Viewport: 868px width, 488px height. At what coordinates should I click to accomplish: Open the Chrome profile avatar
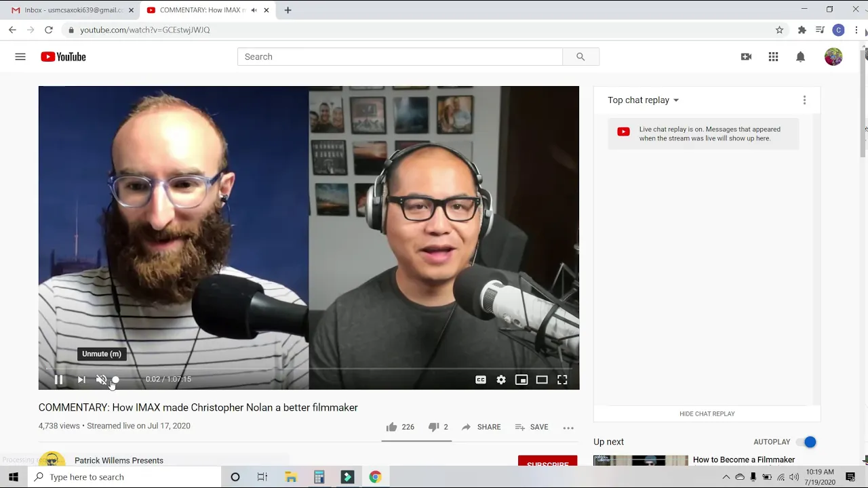[x=839, y=30]
